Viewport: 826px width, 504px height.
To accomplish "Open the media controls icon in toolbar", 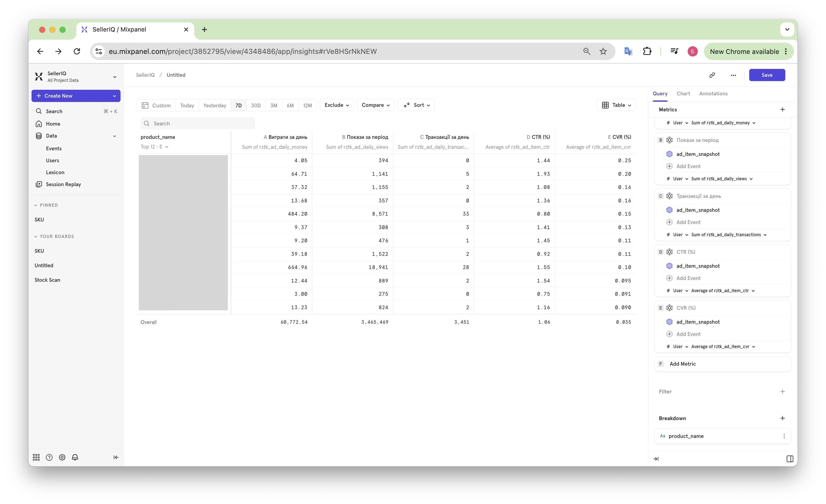I will pos(674,51).
